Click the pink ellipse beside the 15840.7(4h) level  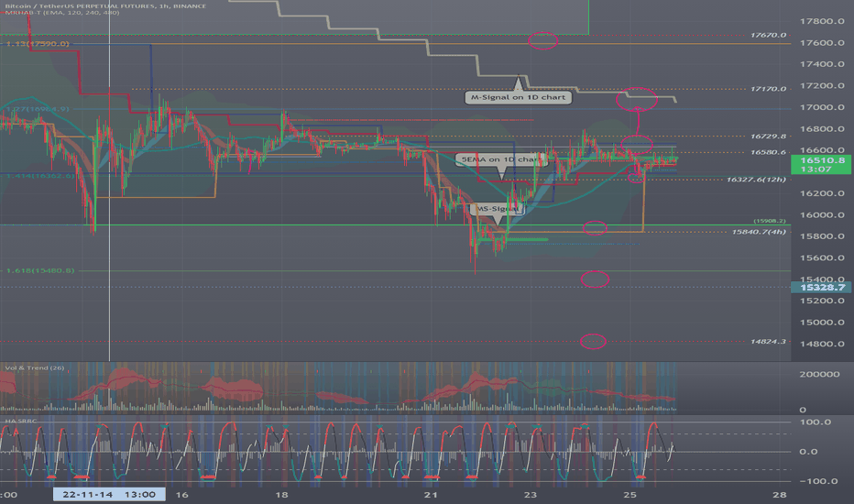(x=595, y=228)
